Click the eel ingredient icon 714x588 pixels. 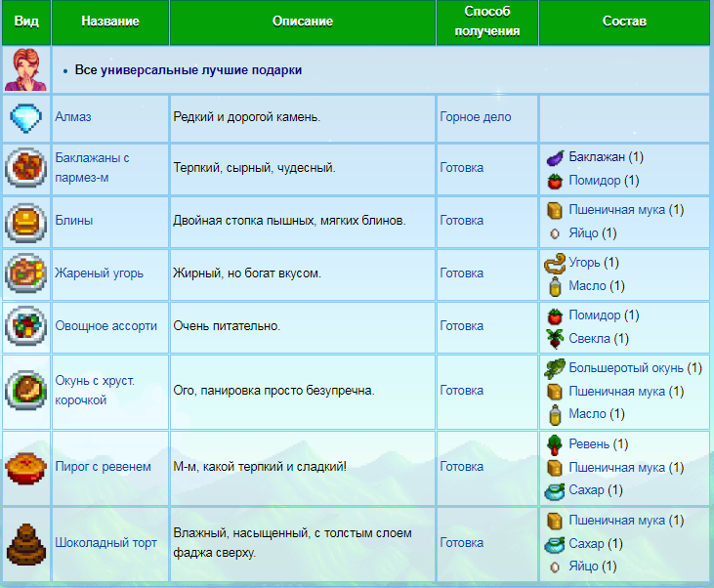[555, 264]
